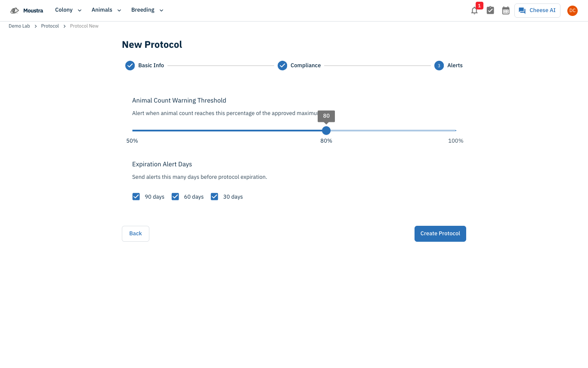Click the red notification badge showing 1
The height and width of the screenshot is (368, 588).
click(x=480, y=6)
